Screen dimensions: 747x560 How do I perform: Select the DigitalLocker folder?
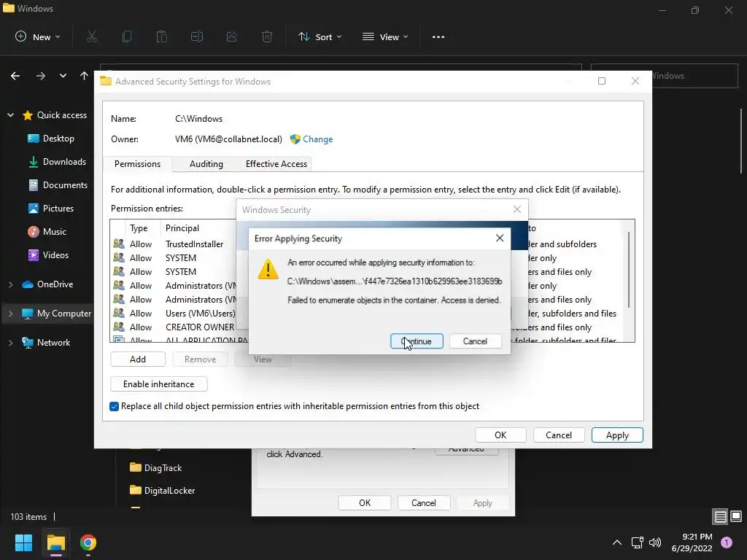pos(163,490)
